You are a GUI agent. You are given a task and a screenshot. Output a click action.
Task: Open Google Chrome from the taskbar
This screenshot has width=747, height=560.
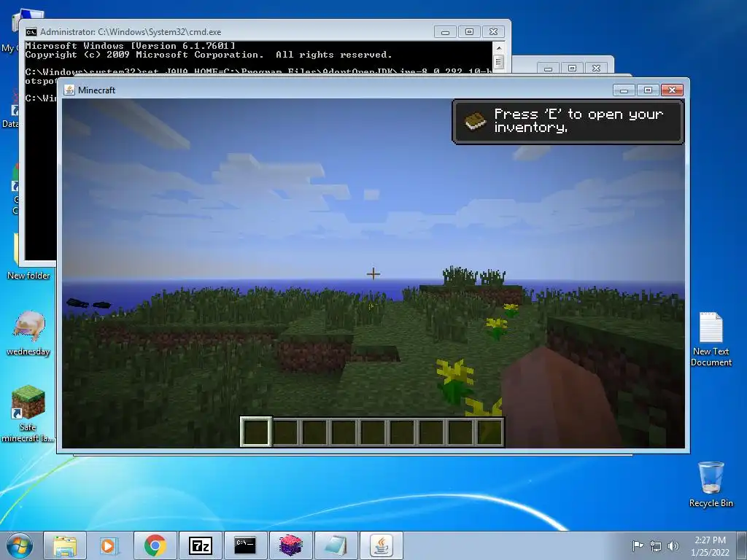155,545
